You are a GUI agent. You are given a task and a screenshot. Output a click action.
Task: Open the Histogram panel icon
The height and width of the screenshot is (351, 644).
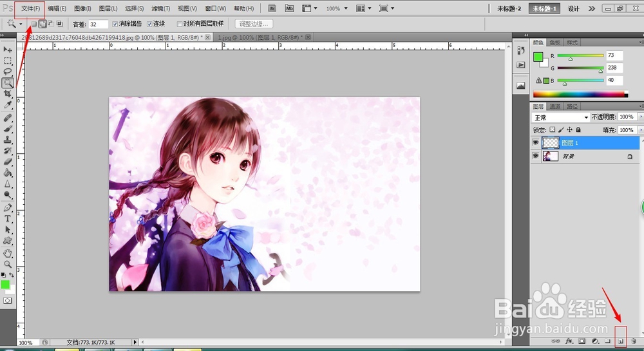point(521,86)
